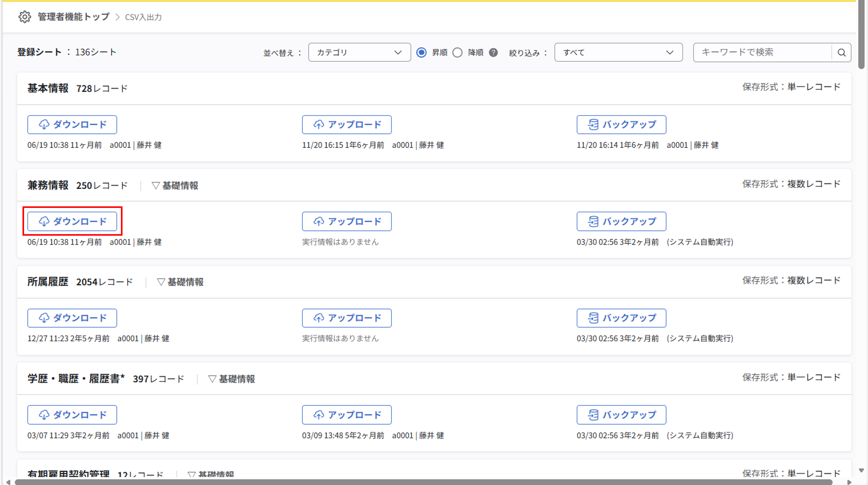
Task: Select the 昇順 radio button
Action: pyautogui.click(x=421, y=52)
